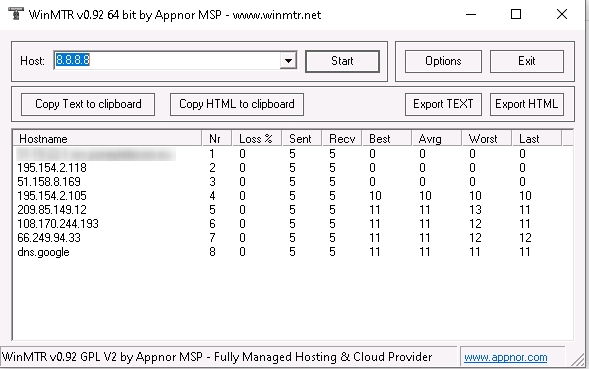The image size is (589, 369).
Task: Copy HTML to clipboard
Action: [x=237, y=104]
